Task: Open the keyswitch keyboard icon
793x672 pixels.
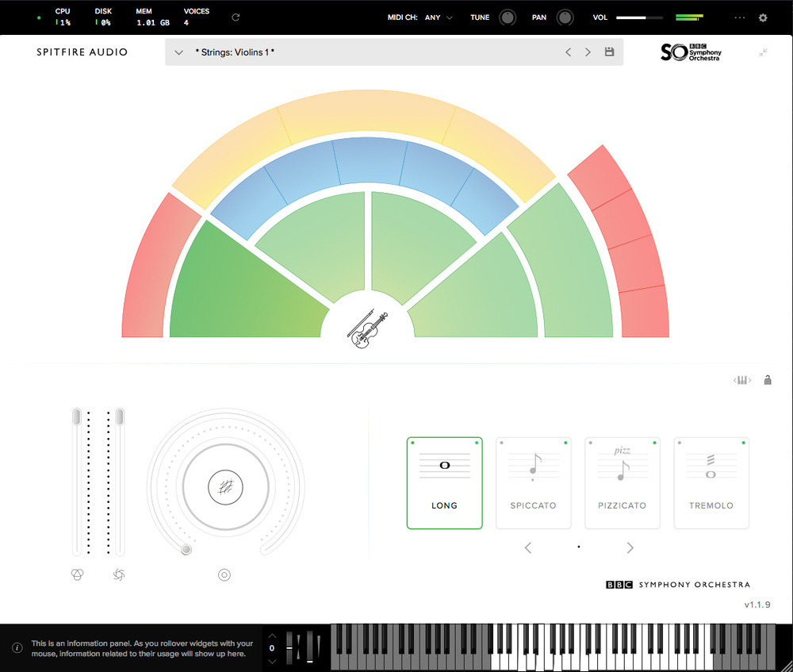Action: 742,380
